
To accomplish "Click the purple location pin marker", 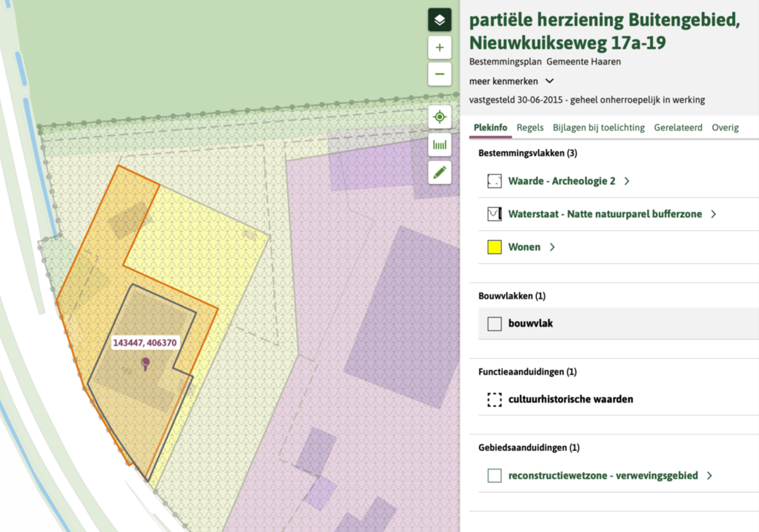I will coord(145,363).
